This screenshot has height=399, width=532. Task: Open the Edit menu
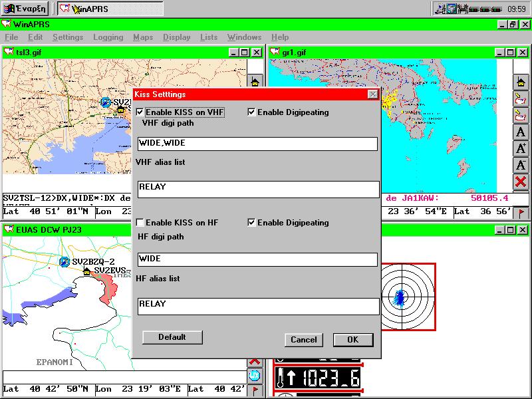[x=35, y=37]
